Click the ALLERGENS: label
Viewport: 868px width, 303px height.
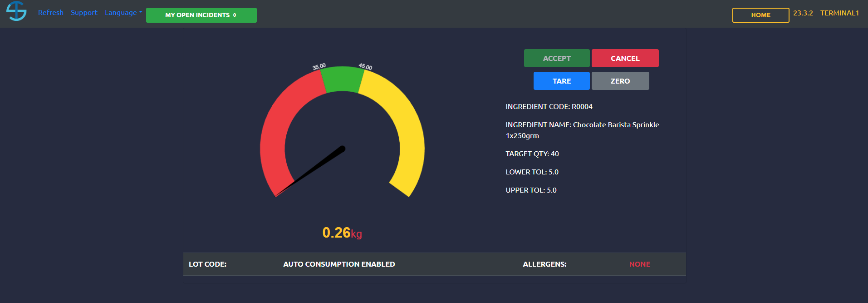click(544, 264)
